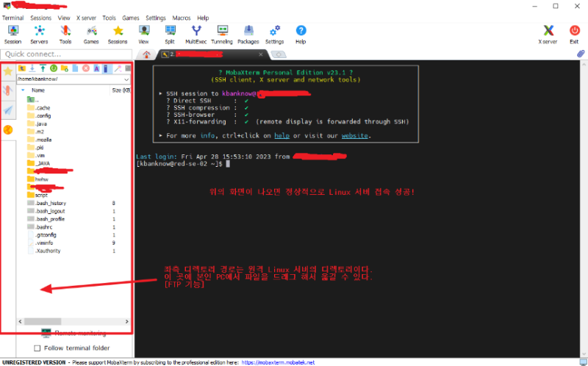
Task: Select the .bash_history file
Action: click(x=47, y=204)
